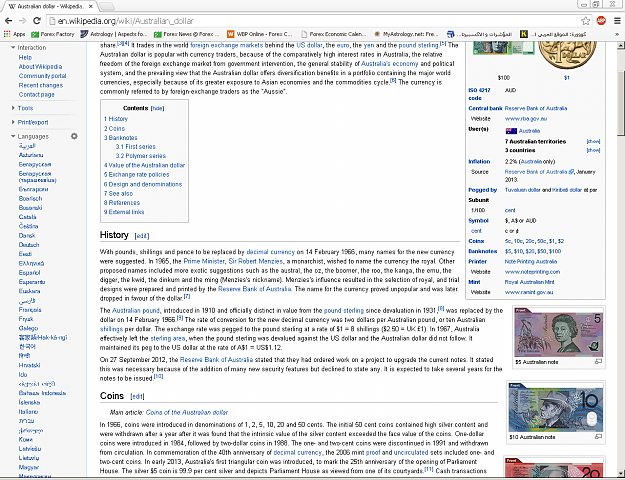Open Recent changes sidebar link
The width and height of the screenshot is (625, 480).
(x=41, y=85)
